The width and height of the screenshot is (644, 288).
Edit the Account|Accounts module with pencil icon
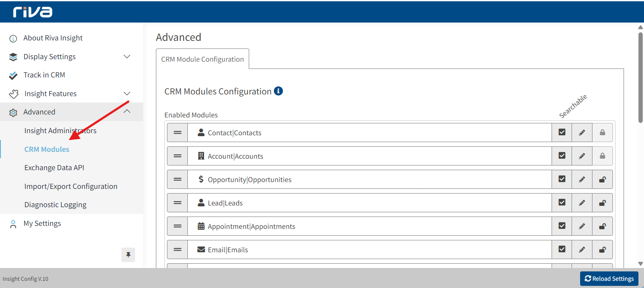(x=582, y=156)
